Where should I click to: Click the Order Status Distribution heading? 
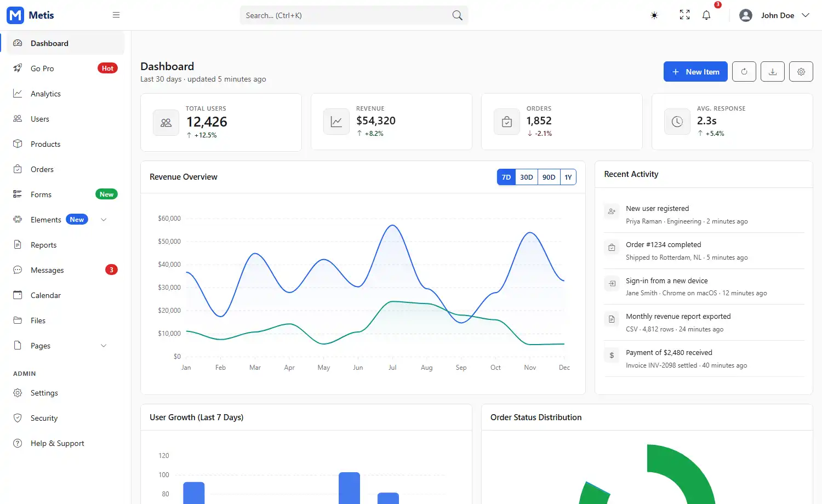(536, 417)
